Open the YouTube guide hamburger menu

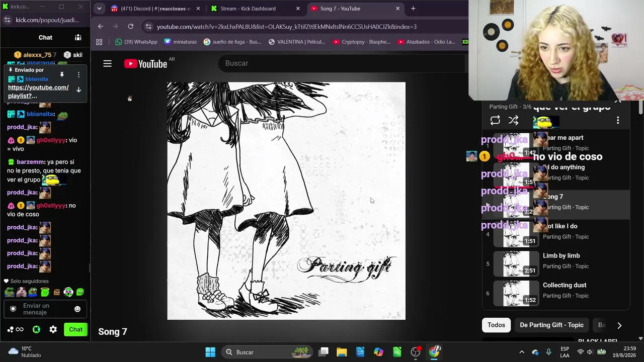pos(107,63)
